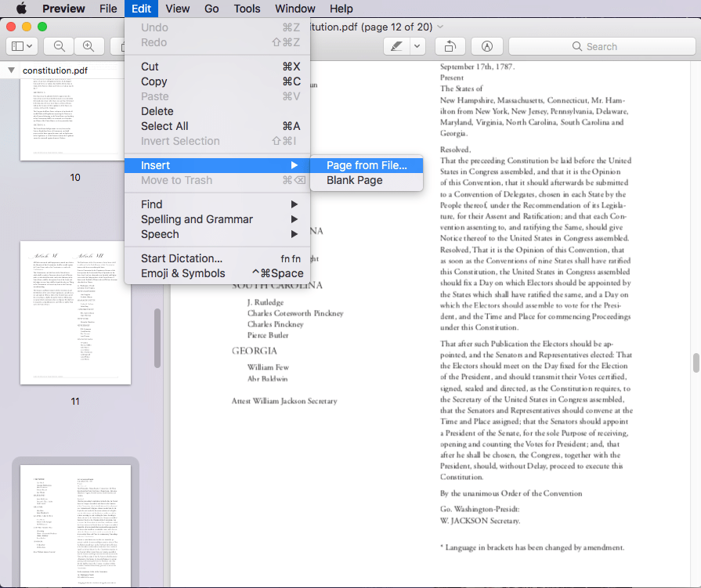Collapse the constitution.pdf thumbnail list
This screenshot has width=701, height=588.
click(x=11, y=70)
